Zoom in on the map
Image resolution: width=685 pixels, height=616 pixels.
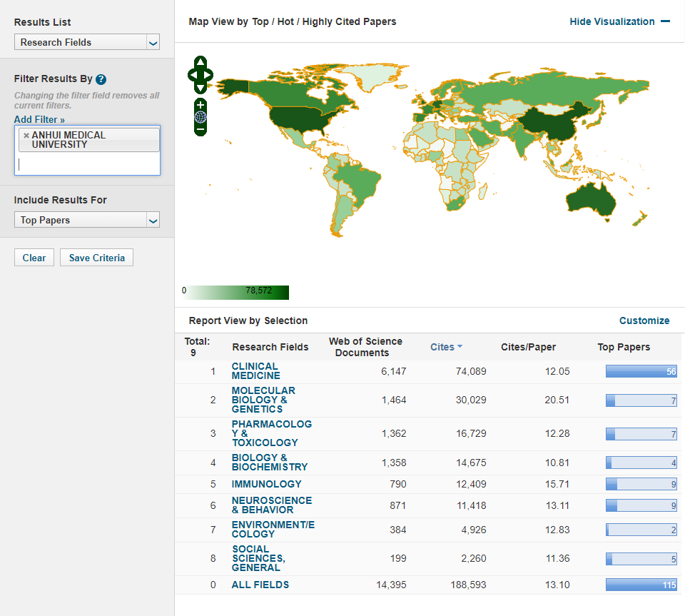(201, 105)
